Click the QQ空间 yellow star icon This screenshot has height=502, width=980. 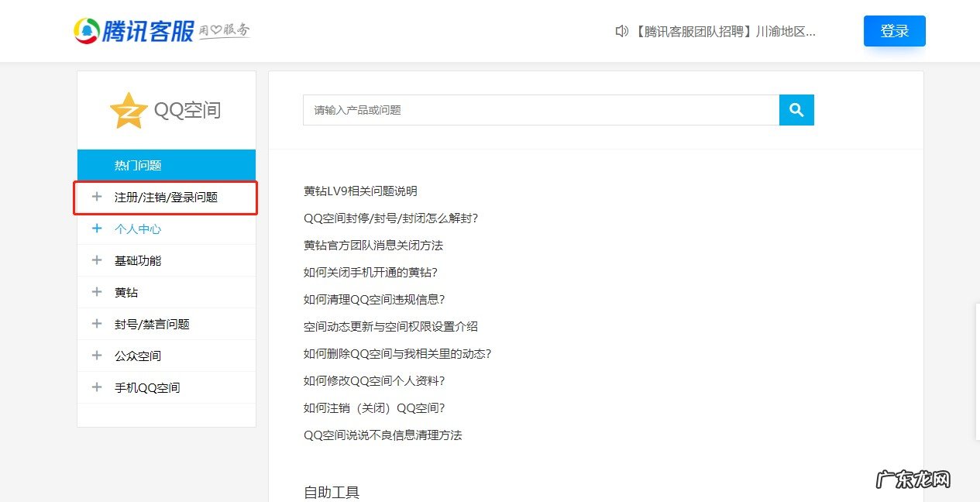coord(128,111)
